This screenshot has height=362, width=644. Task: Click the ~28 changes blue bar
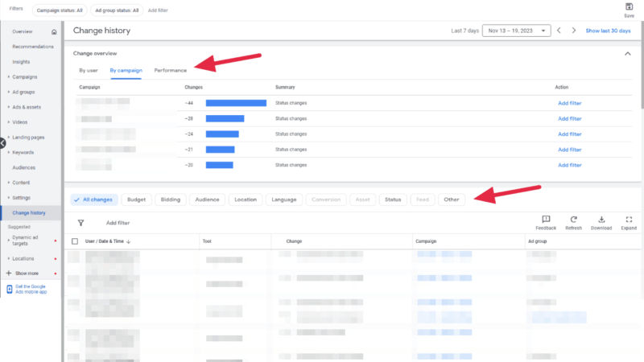225,118
